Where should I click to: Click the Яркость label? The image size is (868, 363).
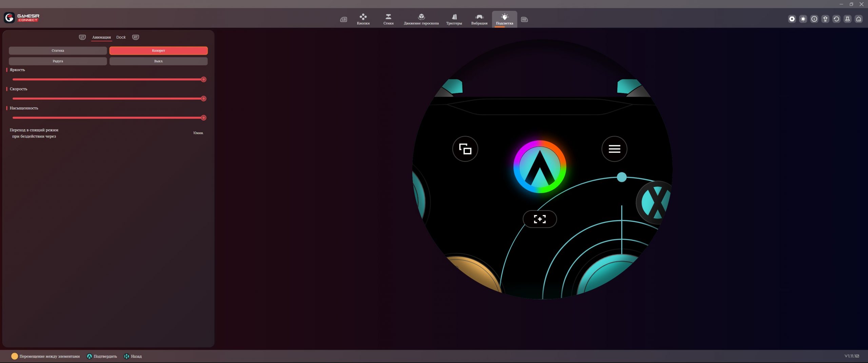[x=17, y=70]
